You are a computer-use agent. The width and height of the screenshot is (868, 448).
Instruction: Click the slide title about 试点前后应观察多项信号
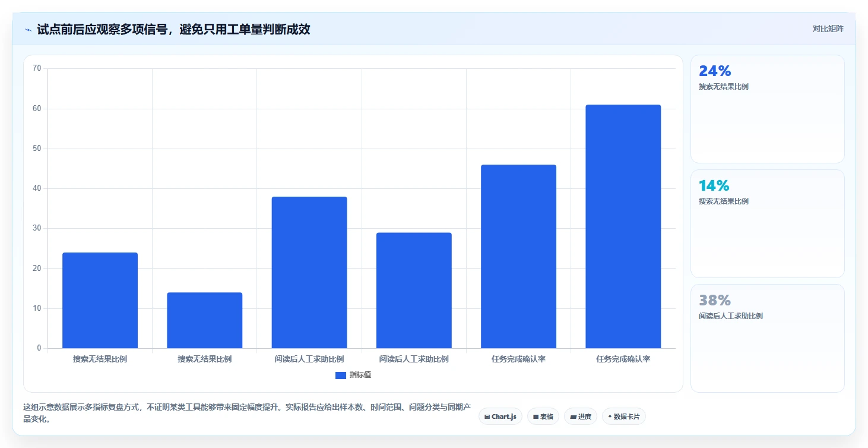pyautogui.click(x=173, y=29)
